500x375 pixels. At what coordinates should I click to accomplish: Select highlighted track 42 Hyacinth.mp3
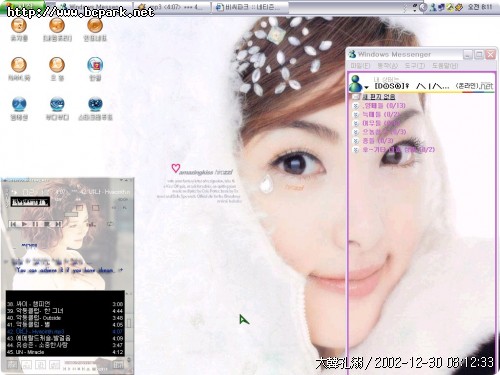(x=65, y=331)
